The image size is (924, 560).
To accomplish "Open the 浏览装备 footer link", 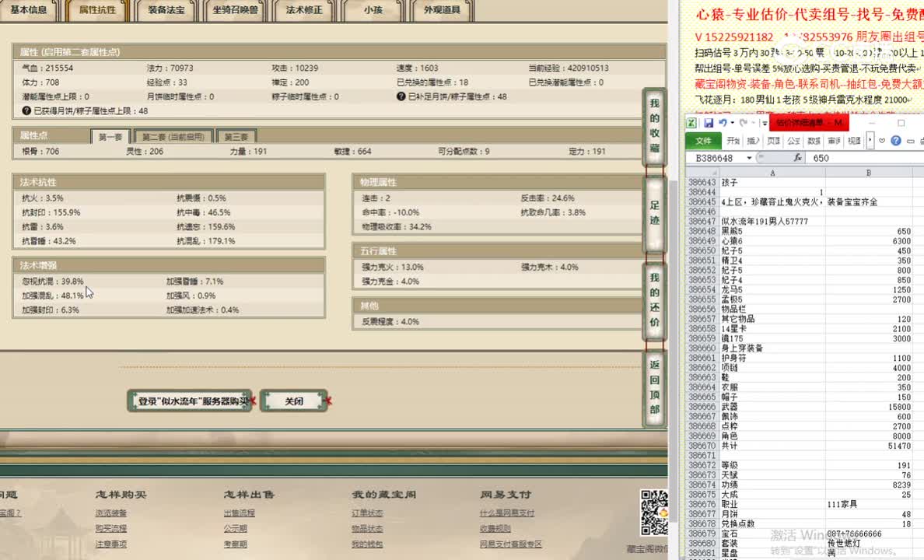I will [x=110, y=513].
